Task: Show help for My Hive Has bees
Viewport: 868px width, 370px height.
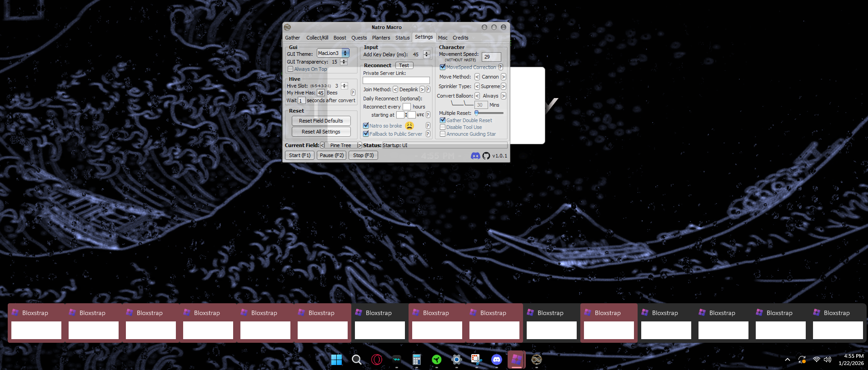Action: (x=353, y=93)
